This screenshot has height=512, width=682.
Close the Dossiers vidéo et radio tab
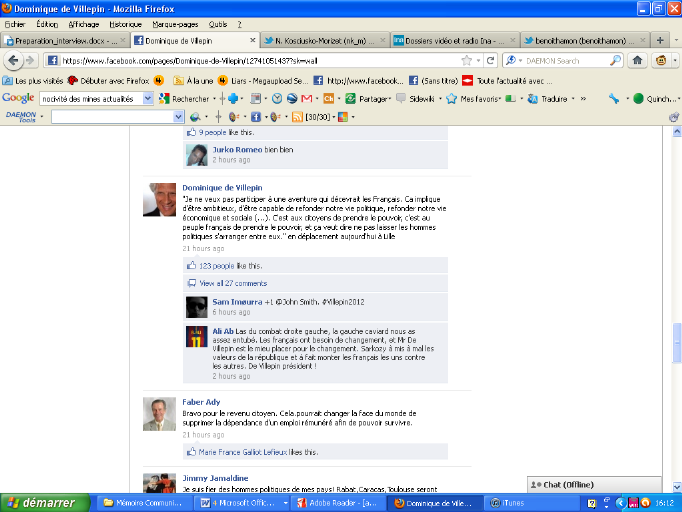(513, 40)
